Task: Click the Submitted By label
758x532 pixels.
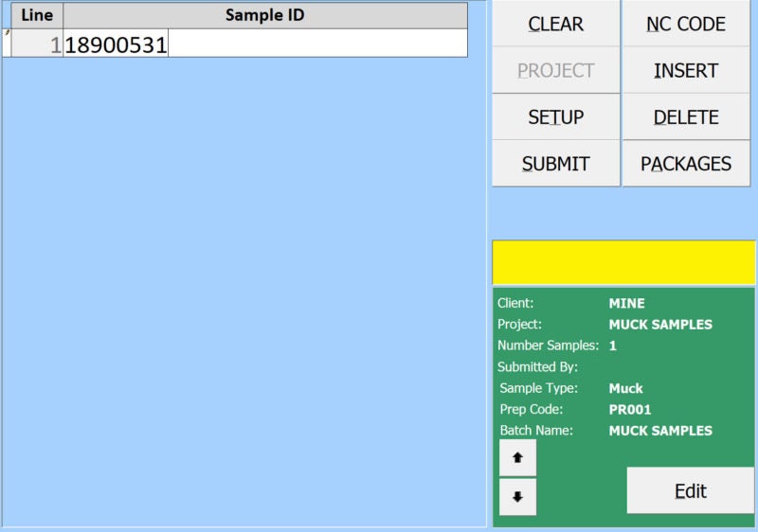Action: 537,367
